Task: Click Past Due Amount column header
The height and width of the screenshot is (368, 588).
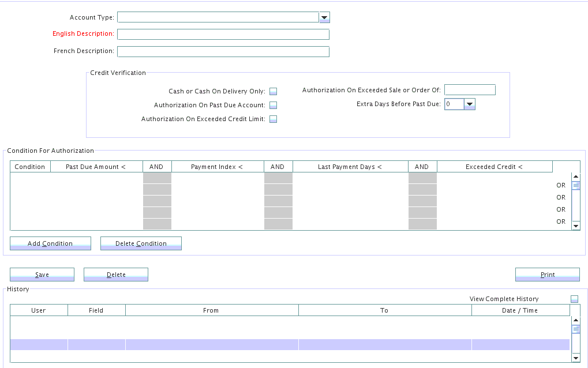Action: point(96,167)
